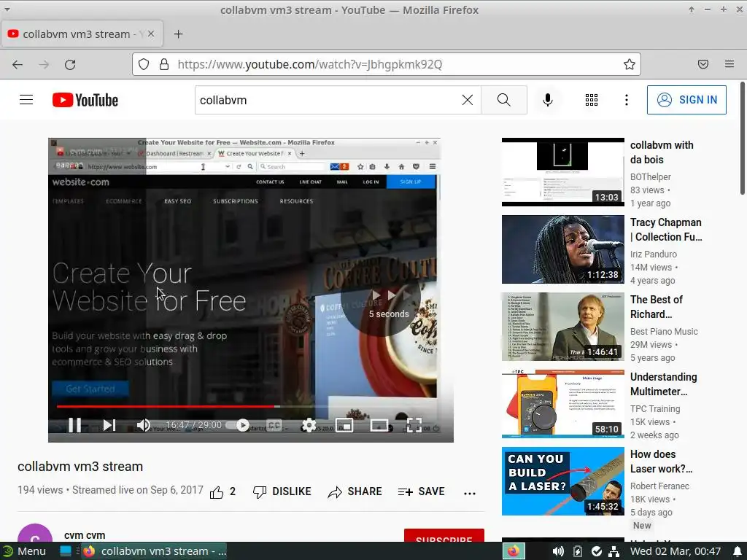
Task: Open the player settings gear
Action: (x=309, y=425)
